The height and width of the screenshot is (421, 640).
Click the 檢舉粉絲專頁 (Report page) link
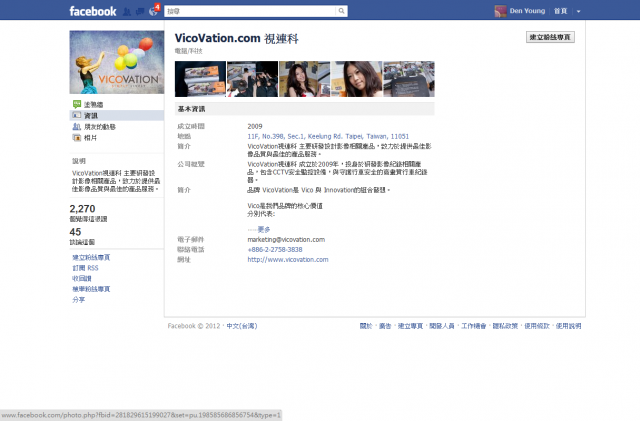click(x=91, y=289)
